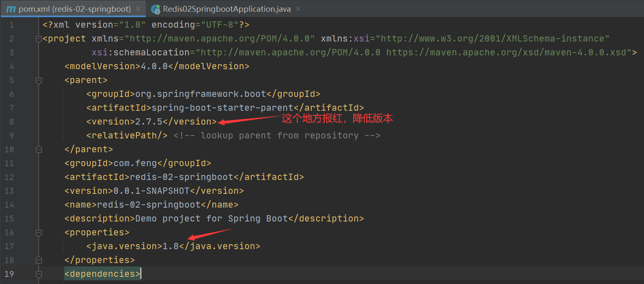Click the 0.0.1-SNAPSHOT version text

click(x=152, y=191)
